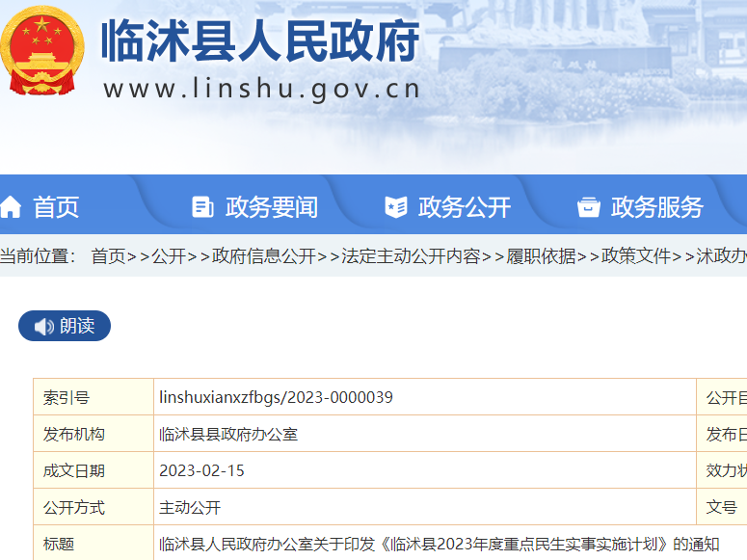Click the 临沭县人民政府 site title
Image resolution: width=747 pixels, height=560 pixels.
point(260,41)
